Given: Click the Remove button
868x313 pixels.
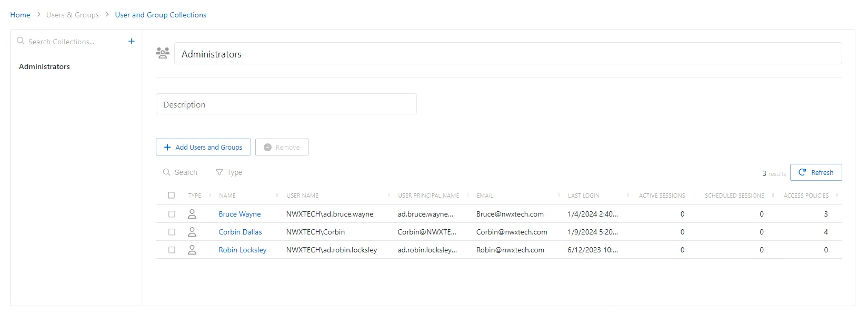Looking at the screenshot, I should pos(282,147).
